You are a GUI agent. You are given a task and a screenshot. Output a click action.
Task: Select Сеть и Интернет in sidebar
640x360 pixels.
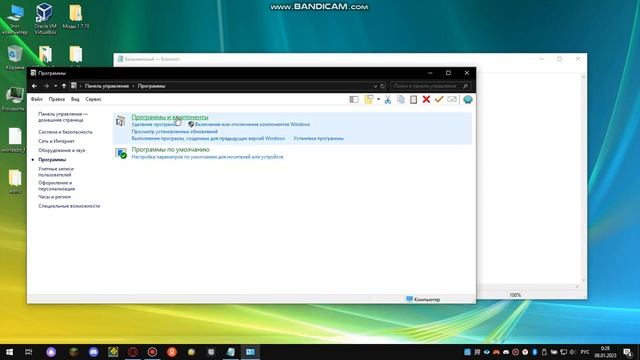pyautogui.click(x=56, y=141)
